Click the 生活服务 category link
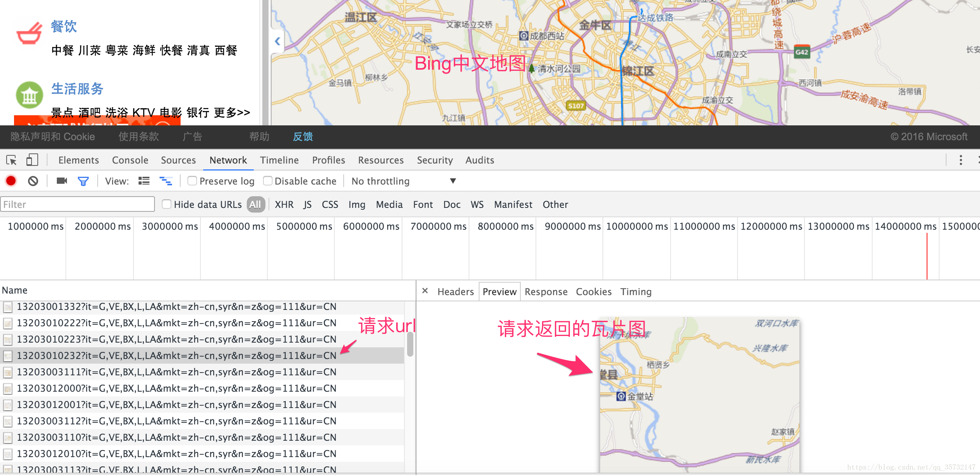The height and width of the screenshot is (475, 980). pyautogui.click(x=77, y=89)
